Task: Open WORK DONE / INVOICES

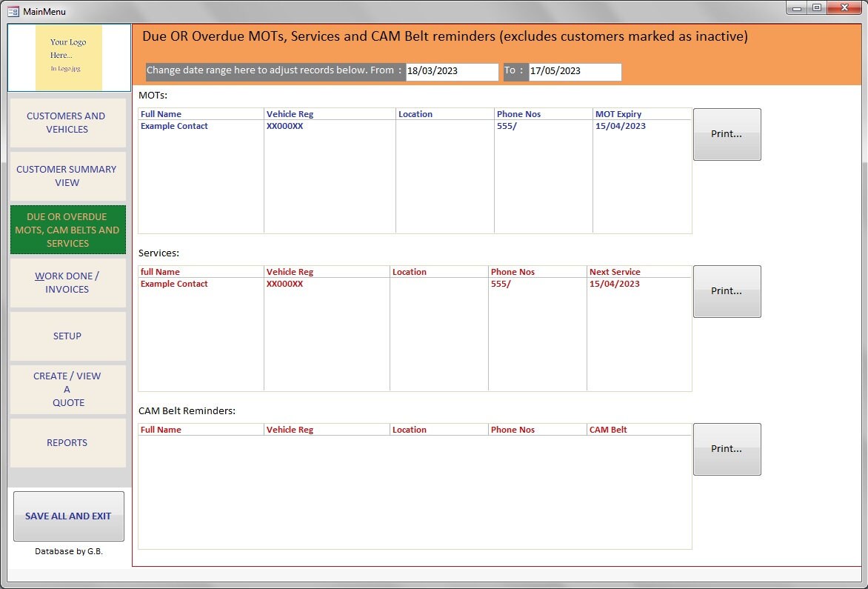Action: [x=67, y=282]
